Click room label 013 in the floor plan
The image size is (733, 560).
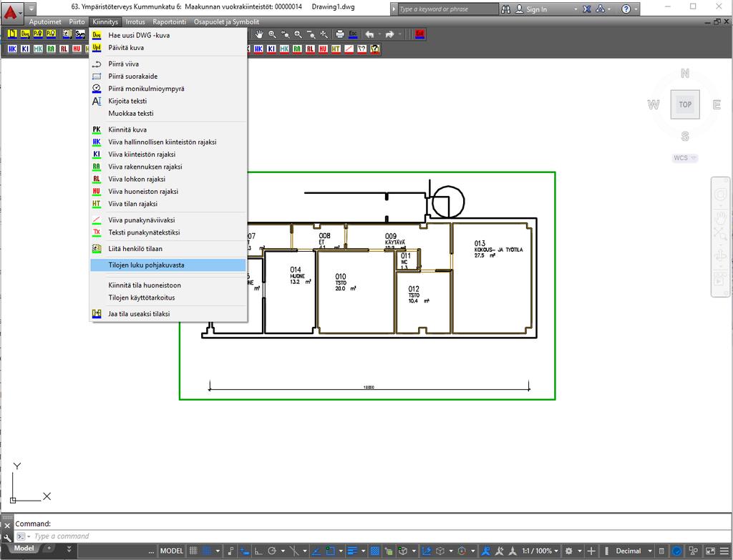coord(480,243)
